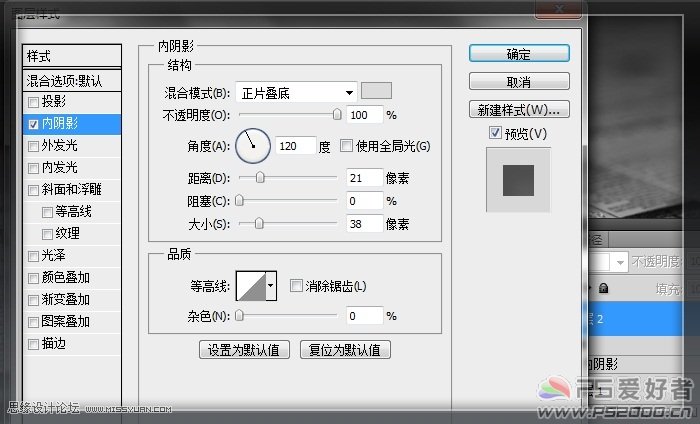The width and height of the screenshot is (700, 424).
Task: Select the highlighted layer 2 in Layers panel
Action: coord(636,319)
